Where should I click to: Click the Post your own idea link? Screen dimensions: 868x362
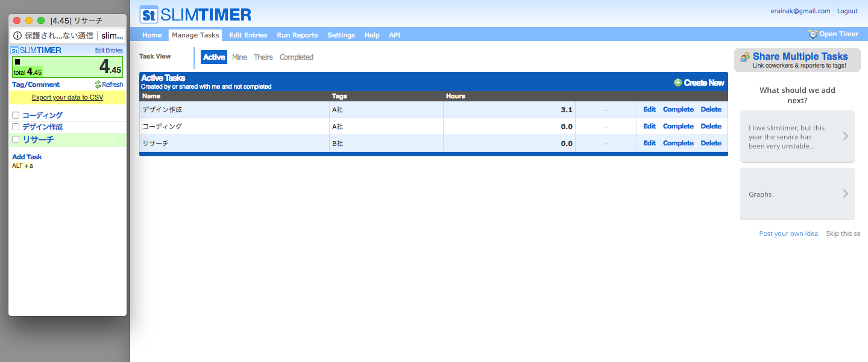click(x=788, y=233)
